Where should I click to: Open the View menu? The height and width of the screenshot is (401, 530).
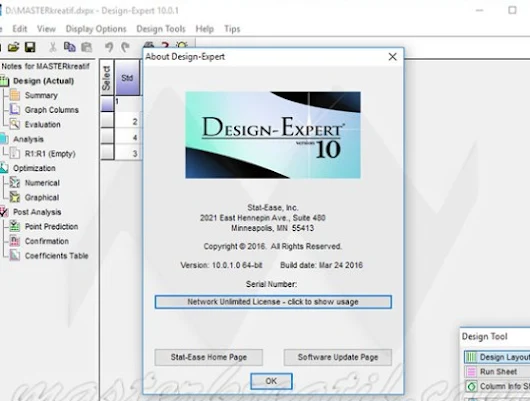tap(46, 29)
